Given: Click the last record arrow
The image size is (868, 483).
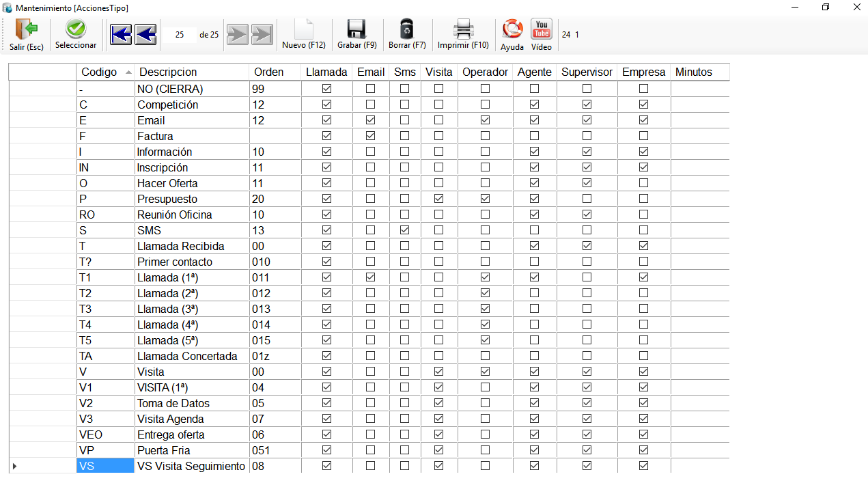Looking at the screenshot, I should coord(262,34).
